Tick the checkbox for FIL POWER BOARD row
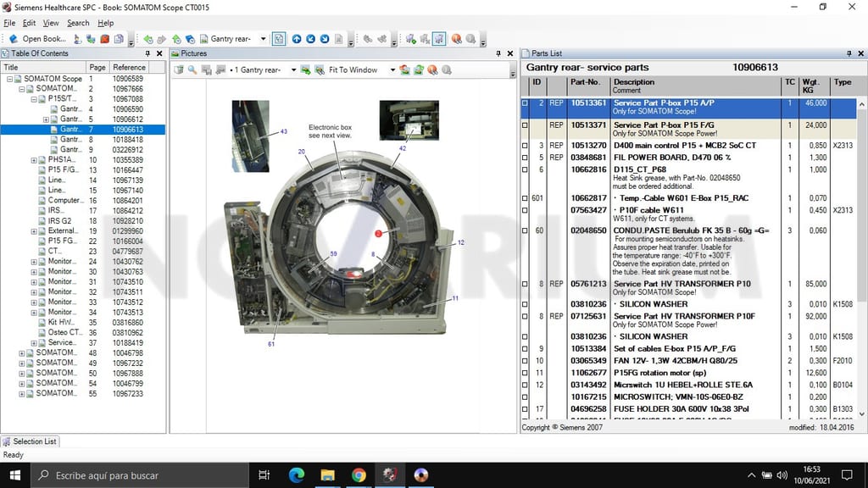 coord(525,158)
